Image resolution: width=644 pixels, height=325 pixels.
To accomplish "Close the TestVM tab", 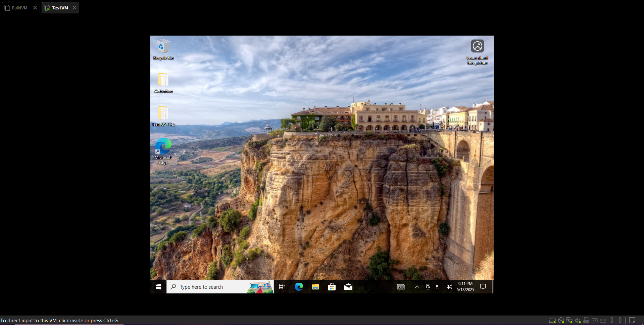I will (x=74, y=8).
